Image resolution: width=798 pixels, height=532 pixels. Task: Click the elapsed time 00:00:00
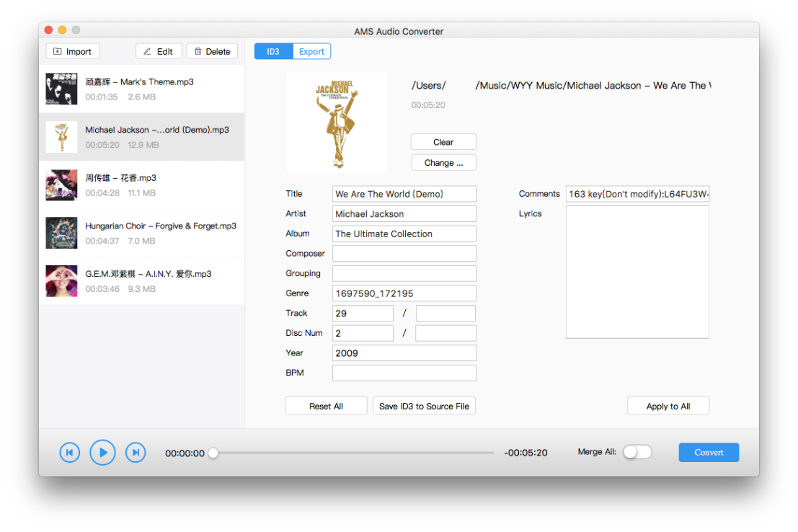coord(185,453)
